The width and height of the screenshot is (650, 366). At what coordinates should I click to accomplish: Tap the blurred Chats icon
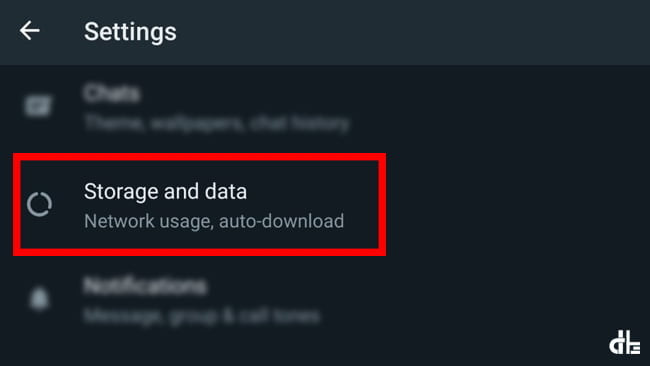point(38,105)
